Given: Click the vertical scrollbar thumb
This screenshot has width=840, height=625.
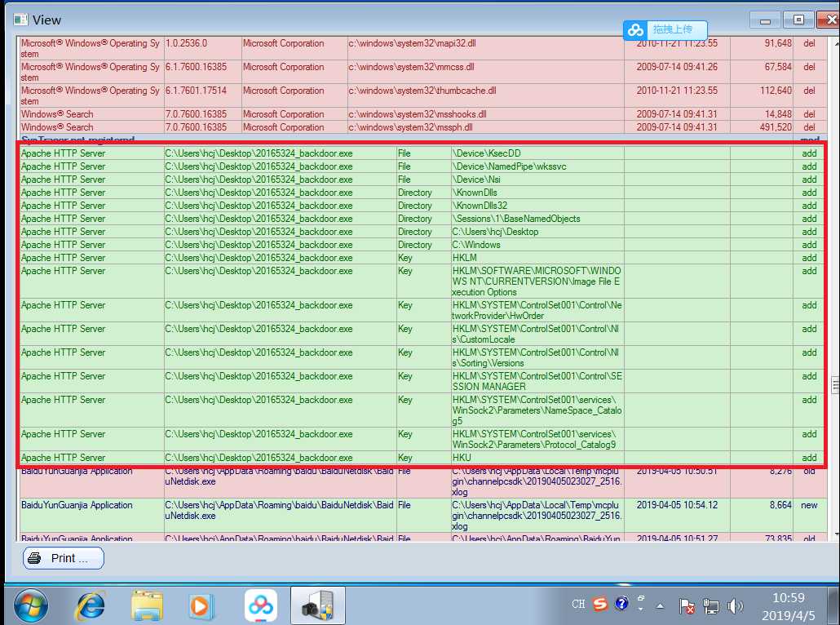Looking at the screenshot, I should coord(835,385).
